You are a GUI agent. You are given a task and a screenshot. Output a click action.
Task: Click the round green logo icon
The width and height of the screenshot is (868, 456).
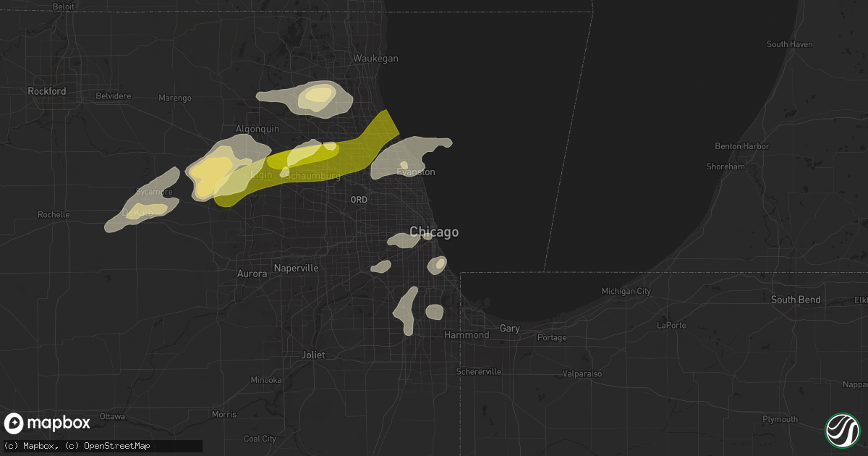842,430
